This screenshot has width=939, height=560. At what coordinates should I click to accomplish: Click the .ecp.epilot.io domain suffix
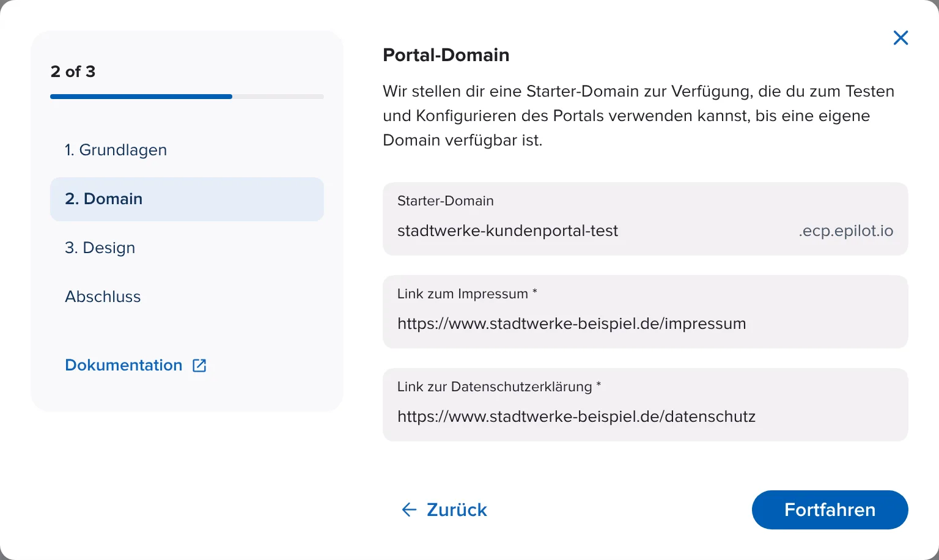tap(846, 231)
